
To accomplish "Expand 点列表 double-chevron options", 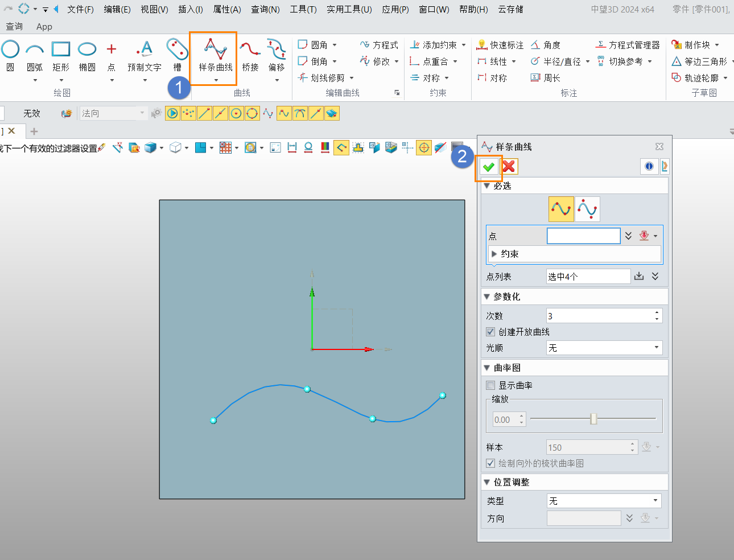I will tap(655, 276).
